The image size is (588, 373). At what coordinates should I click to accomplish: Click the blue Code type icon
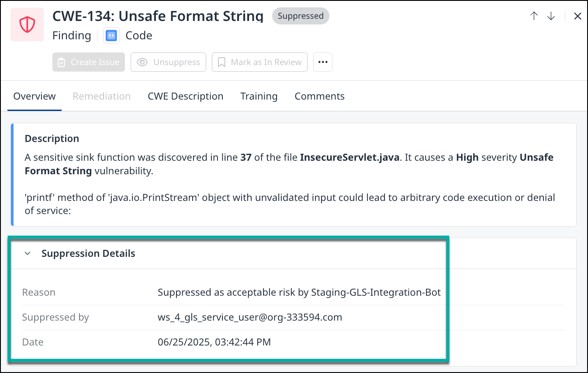tap(111, 35)
